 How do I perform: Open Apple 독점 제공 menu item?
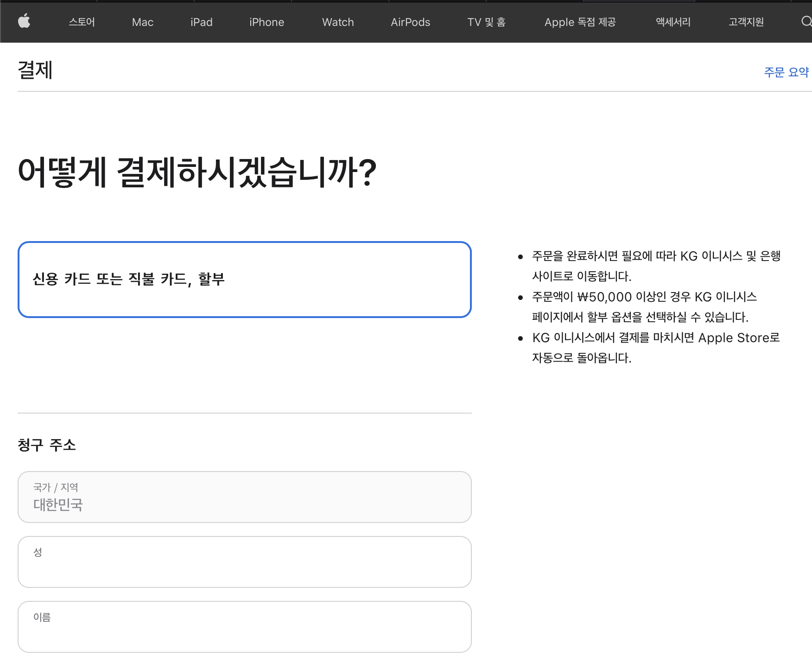point(580,22)
